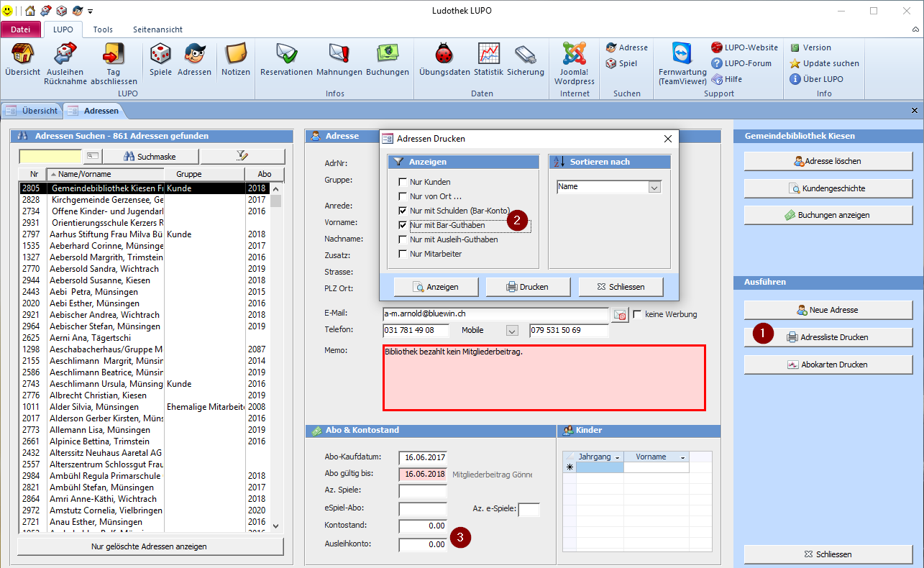Open the Sortieren nach Name dropdown

tap(654, 187)
